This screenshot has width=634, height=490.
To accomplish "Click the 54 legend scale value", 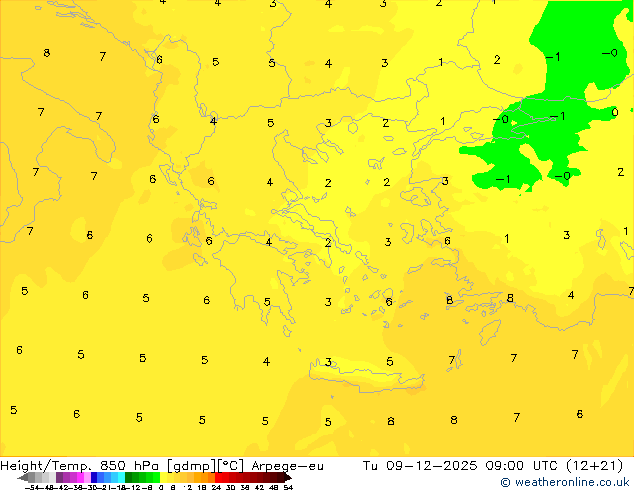I will coord(288,487).
